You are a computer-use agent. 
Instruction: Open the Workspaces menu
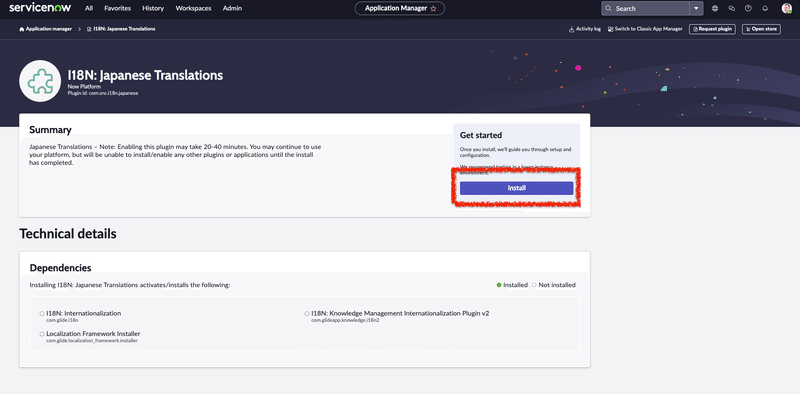pos(193,8)
